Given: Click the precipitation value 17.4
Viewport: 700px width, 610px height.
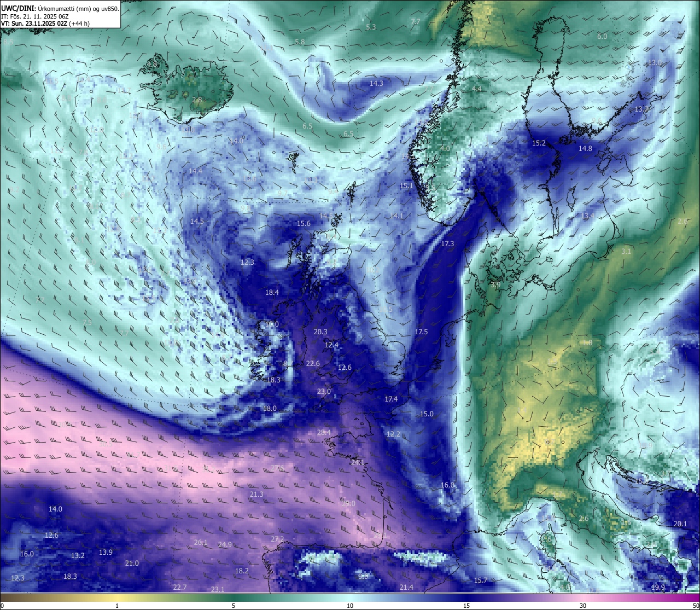Looking at the screenshot, I should (391, 399).
